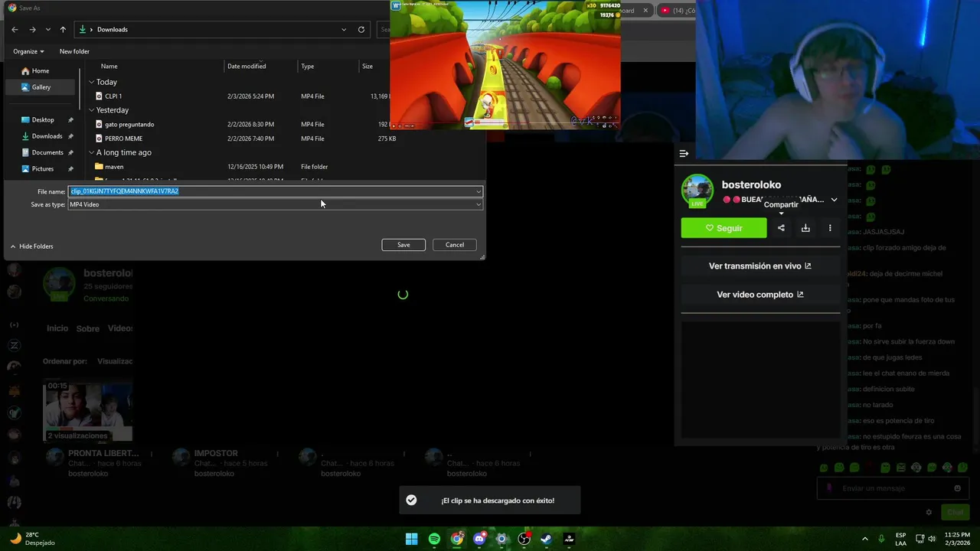Screen dimensions: 980x551
Task: Select the PERRO MEME file
Action: [x=123, y=139]
